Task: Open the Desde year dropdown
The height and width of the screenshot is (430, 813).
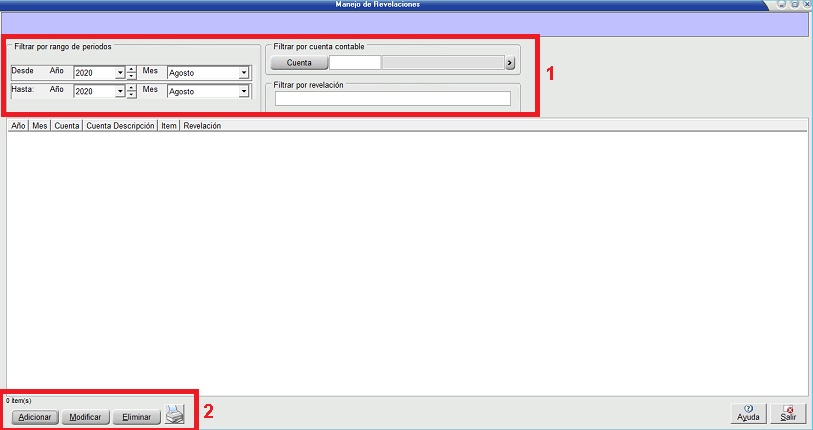Action: [x=119, y=73]
